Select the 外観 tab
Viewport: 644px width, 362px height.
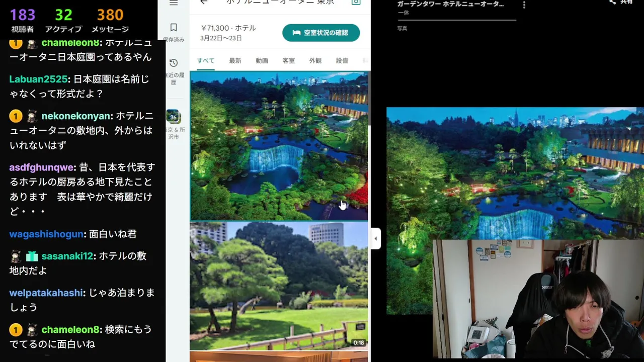(x=315, y=61)
